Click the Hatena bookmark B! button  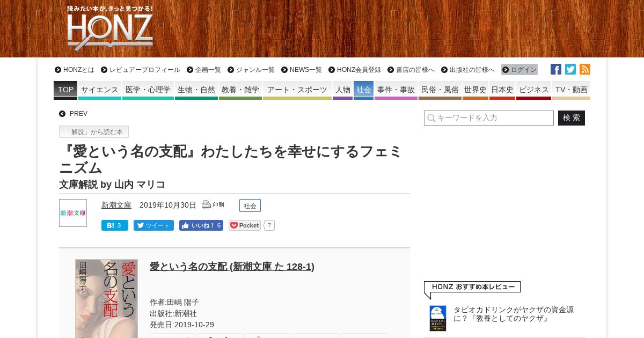(115, 225)
